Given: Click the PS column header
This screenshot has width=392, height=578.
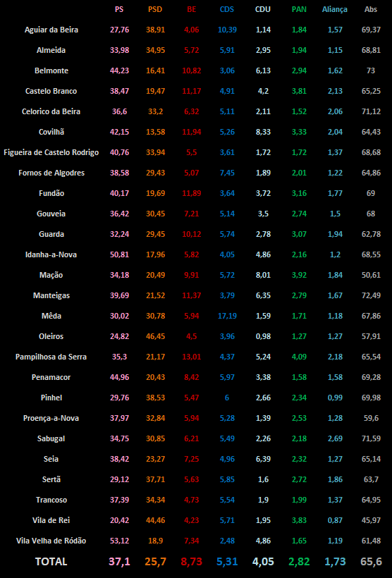Looking at the screenshot, I should (x=119, y=10).
